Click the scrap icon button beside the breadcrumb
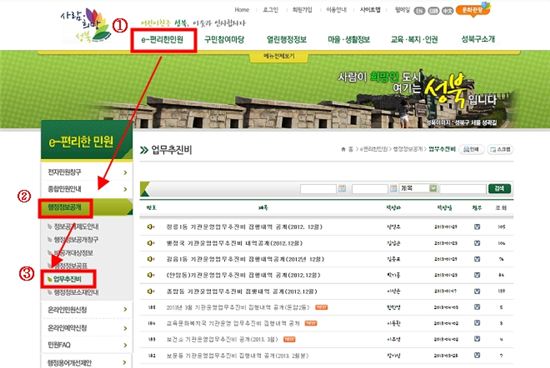This screenshot has width=550, height=368. tap(500, 149)
